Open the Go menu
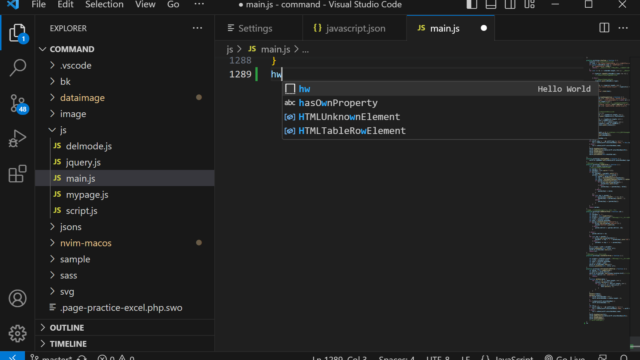This screenshot has height=360, width=640. click(x=173, y=4)
